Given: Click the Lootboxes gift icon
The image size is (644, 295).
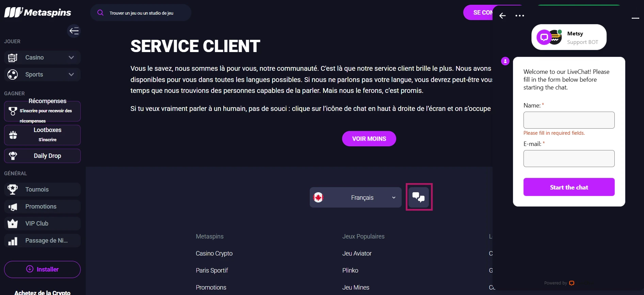Looking at the screenshot, I should [13, 135].
